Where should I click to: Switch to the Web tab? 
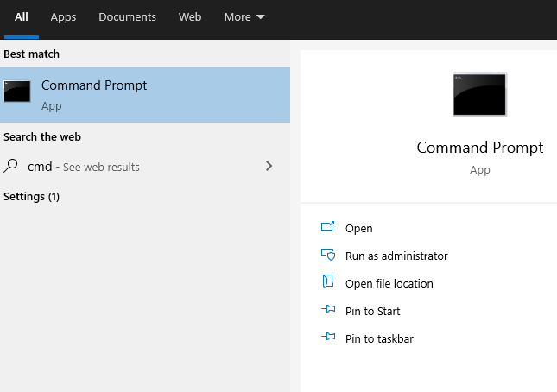(x=189, y=17)
